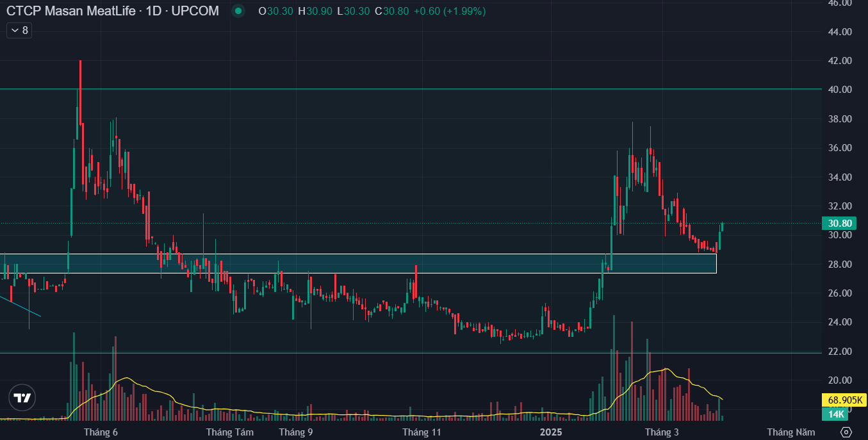The height and width of the screenshot is (440, 868).
Task: Select the current price label 30.80
Action: (840, 224)
